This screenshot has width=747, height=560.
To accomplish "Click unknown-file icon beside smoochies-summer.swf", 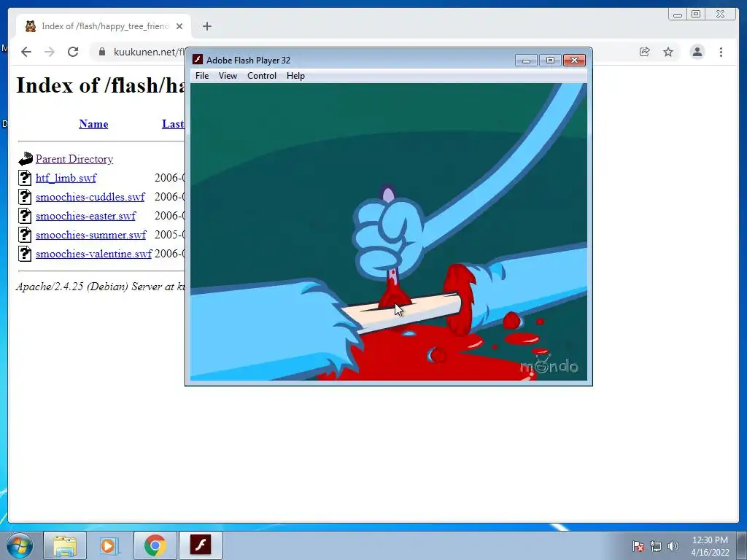I will click(x=25, y=235).
